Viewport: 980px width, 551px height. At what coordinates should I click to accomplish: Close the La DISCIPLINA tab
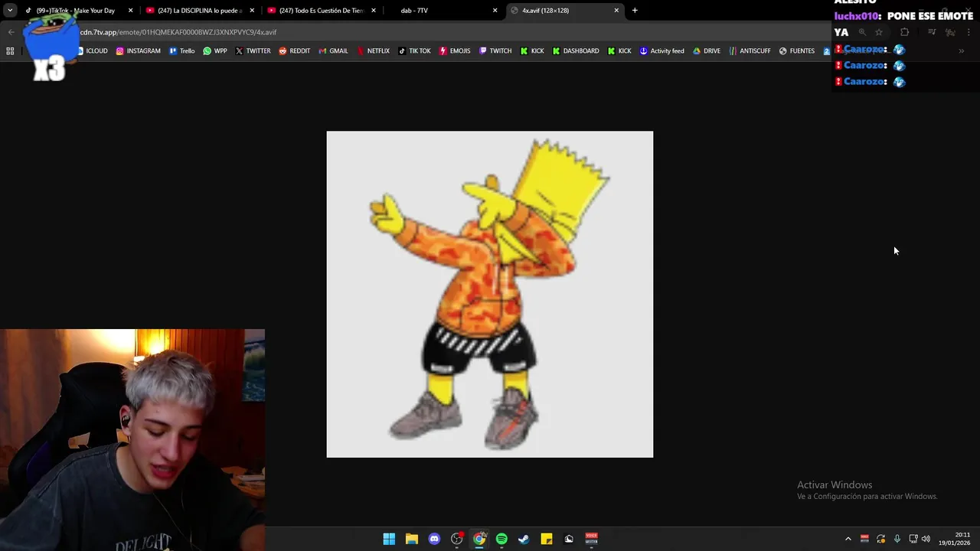pos(252,11)
